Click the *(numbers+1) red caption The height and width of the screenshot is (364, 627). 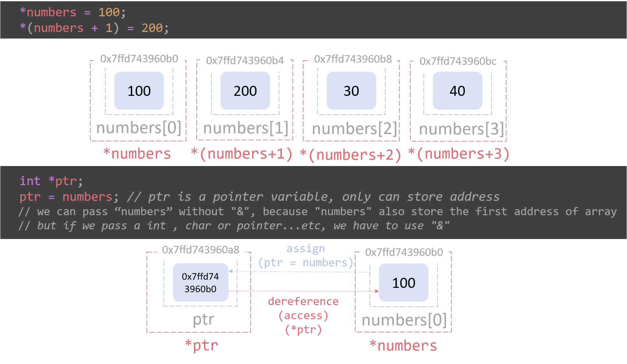tap(242, 154)
